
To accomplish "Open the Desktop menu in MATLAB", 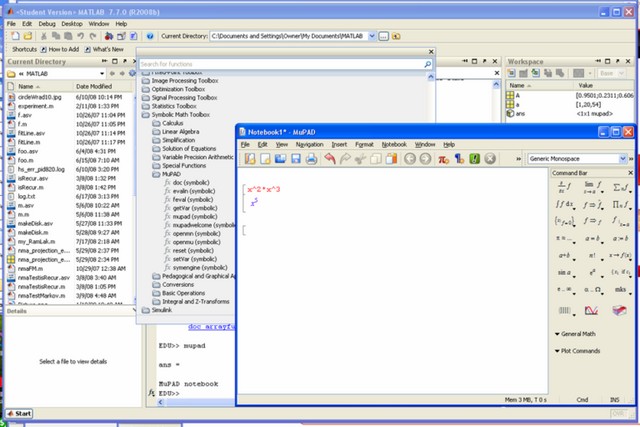I will (x=72, y=24).
